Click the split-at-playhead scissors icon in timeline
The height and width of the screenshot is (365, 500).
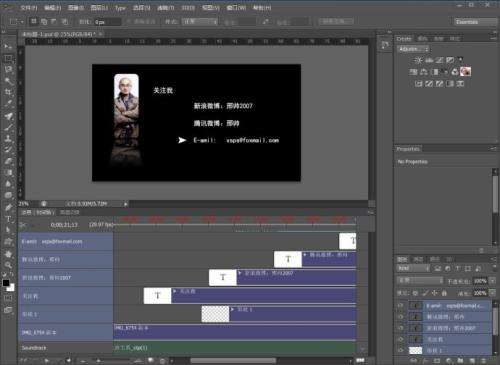click(x=22, y=225)
